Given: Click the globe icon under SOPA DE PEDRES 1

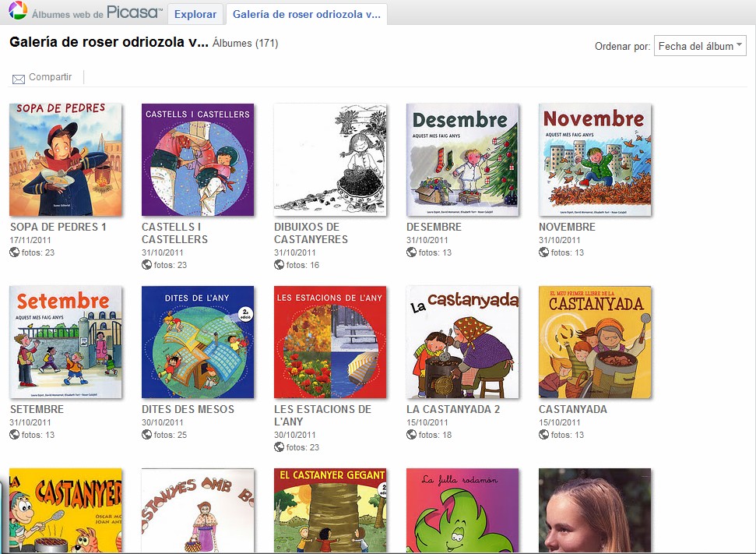Looking at the screenshot, I should pyautogui.click(x=15, y=252).
